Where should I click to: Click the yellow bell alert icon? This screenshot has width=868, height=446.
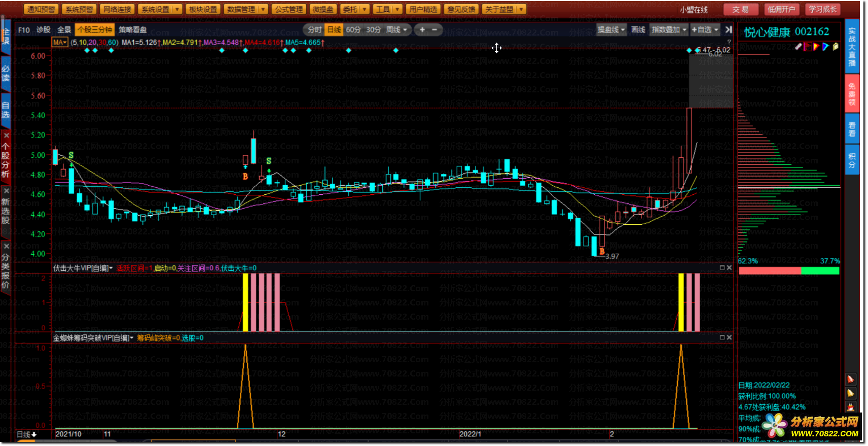pyautogui.click(x=851, y=393)
